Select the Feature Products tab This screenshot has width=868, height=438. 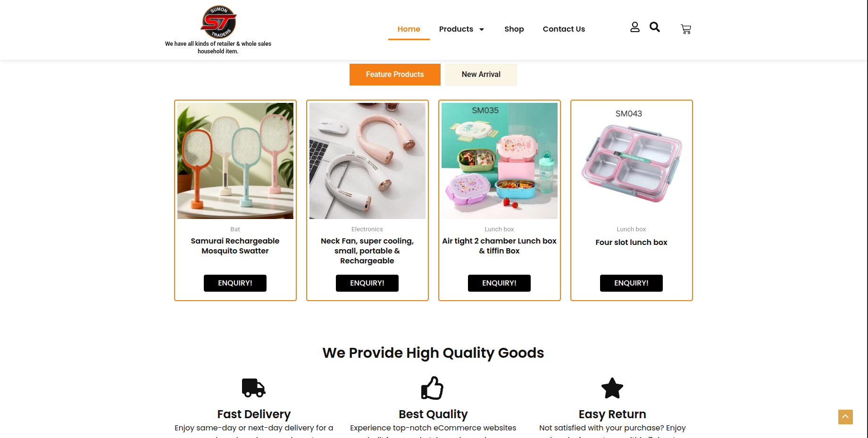pyautogui.click(x=395, y=75)
